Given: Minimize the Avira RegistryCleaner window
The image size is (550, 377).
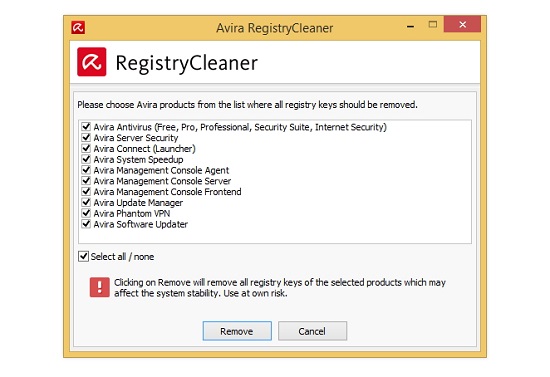Looking at the screenshot, I should (x=410, y=25).
